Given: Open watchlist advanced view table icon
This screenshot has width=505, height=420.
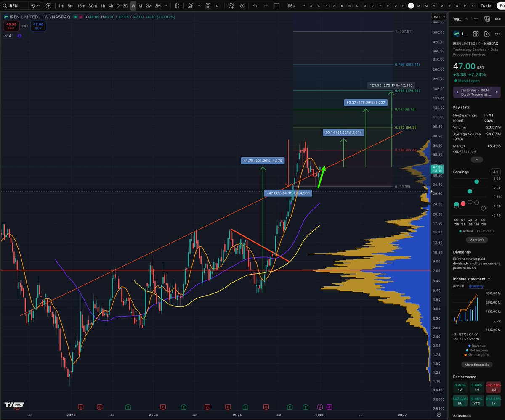Looking at the screenshot, I should 487,19.
